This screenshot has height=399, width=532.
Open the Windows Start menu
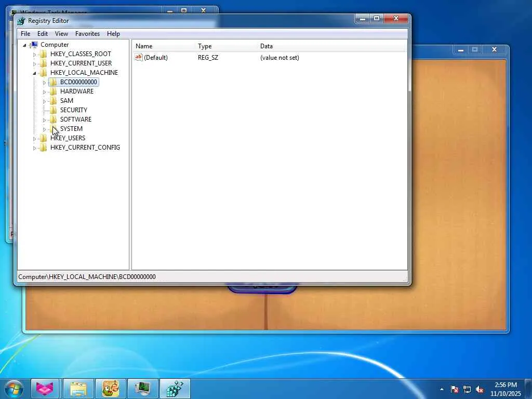click(14, 389)
